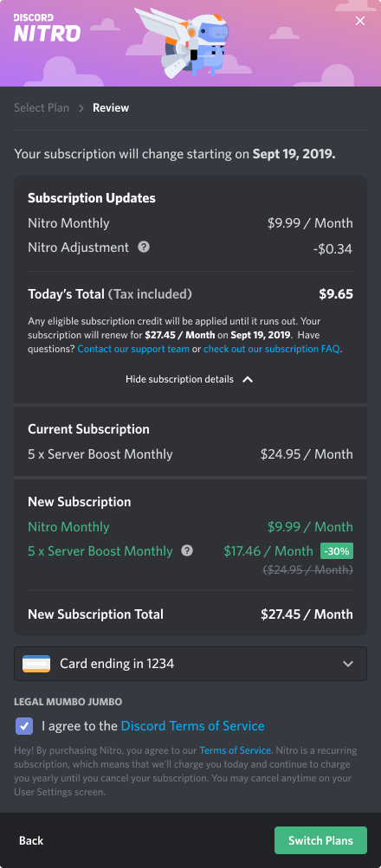Click the breadcrumb arrow after Select Plan
The image size is (381, 868).
[81, 108]
